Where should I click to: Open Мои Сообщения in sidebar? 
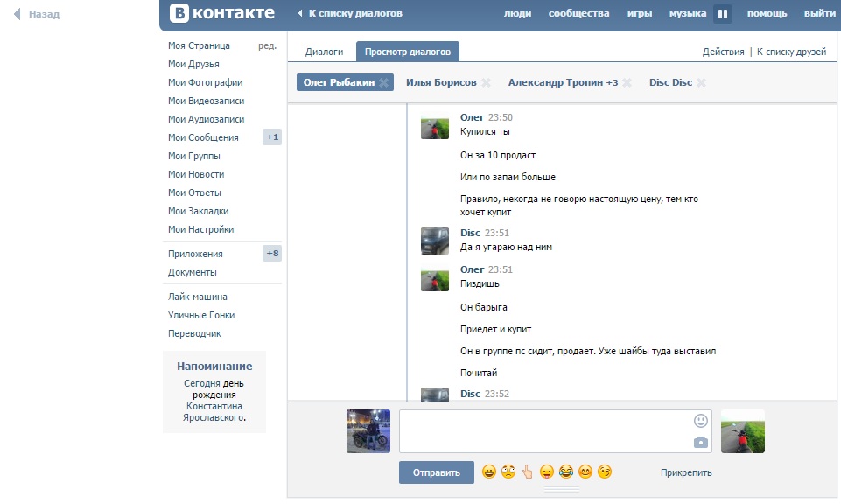coord(203,137)
